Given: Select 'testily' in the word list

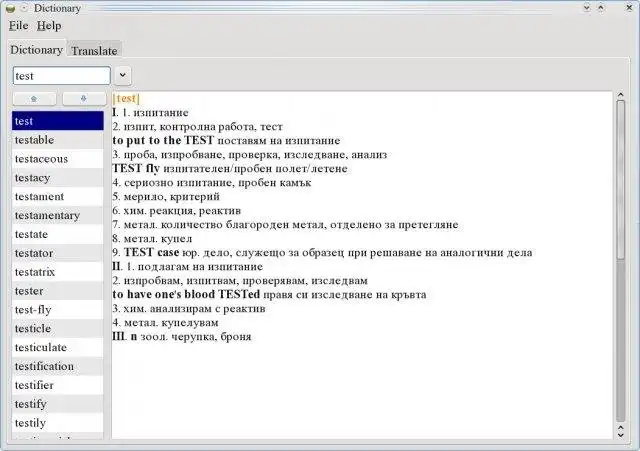Looking at the screenshot, I should coord(58,422).
